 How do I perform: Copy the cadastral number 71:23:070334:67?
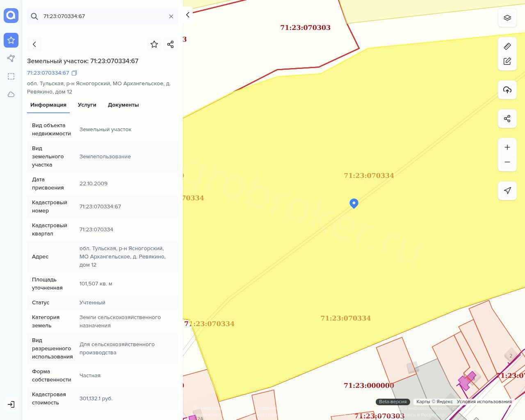74,73
